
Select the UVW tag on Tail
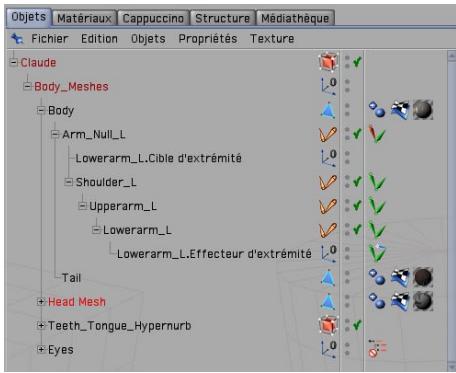click(400, 278)
